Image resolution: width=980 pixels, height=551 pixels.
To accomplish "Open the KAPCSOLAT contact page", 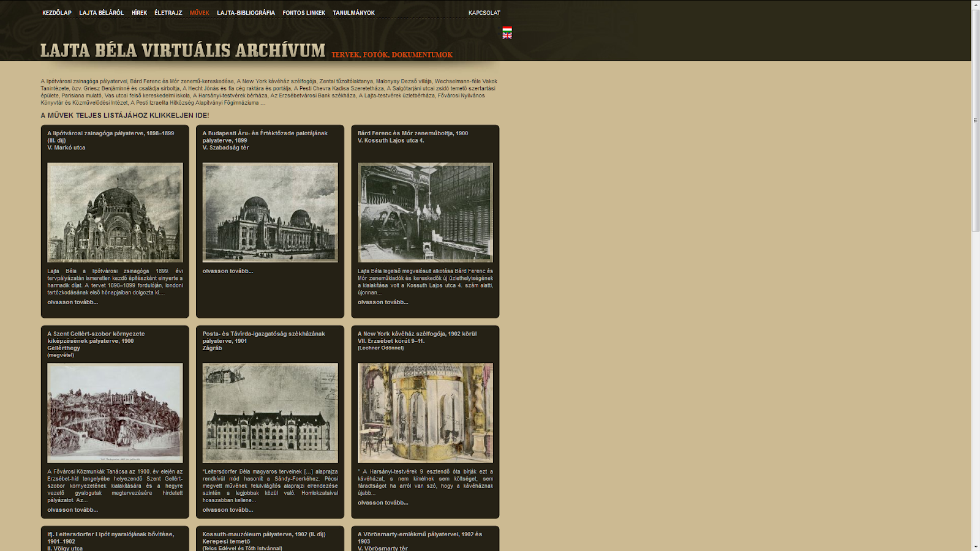I will [484, 13].
